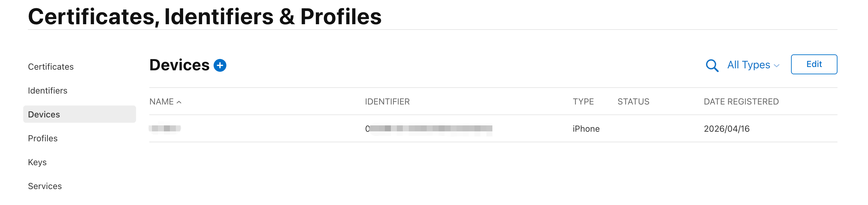Viewport: 868px width, 205px height.
Task: Click the STATUS column header
Action: pyautogui.click(x=633, y=102)
